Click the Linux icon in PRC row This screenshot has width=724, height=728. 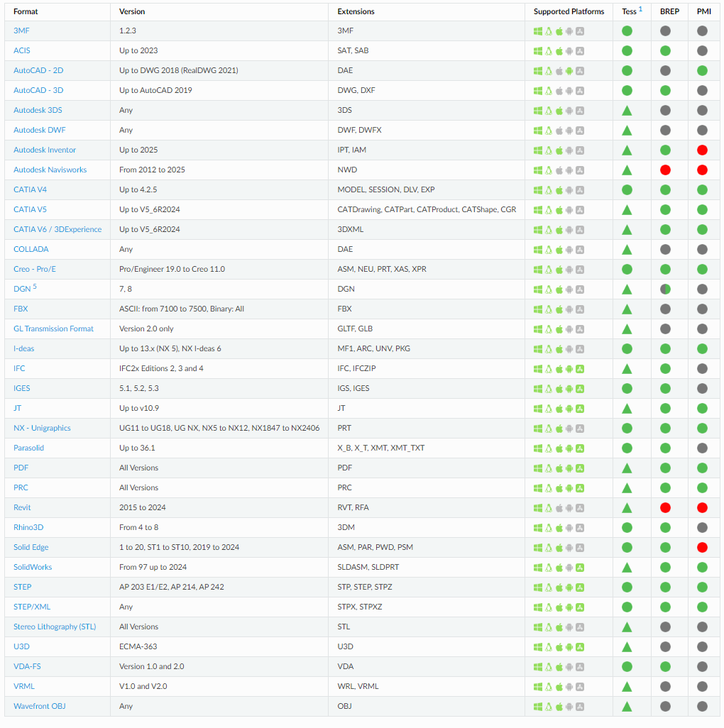549,488
